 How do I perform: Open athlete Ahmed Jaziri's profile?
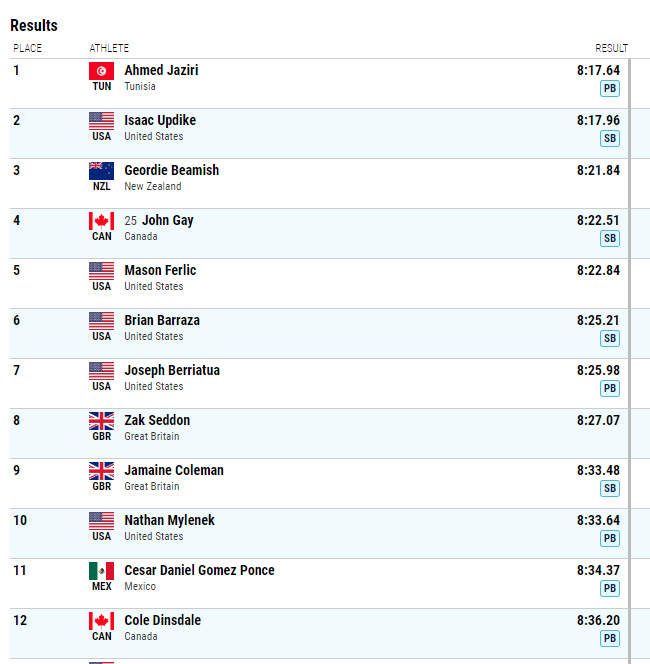tap(161, 70)
